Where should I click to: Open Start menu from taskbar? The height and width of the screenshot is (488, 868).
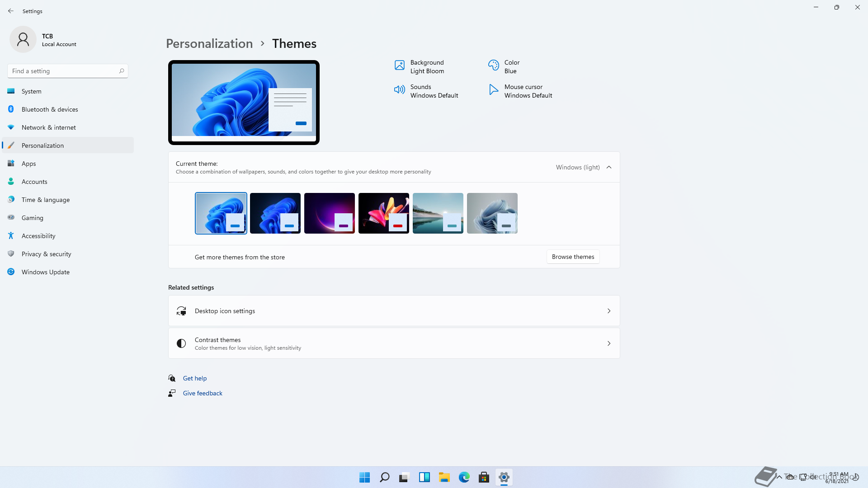click(365, 477)
